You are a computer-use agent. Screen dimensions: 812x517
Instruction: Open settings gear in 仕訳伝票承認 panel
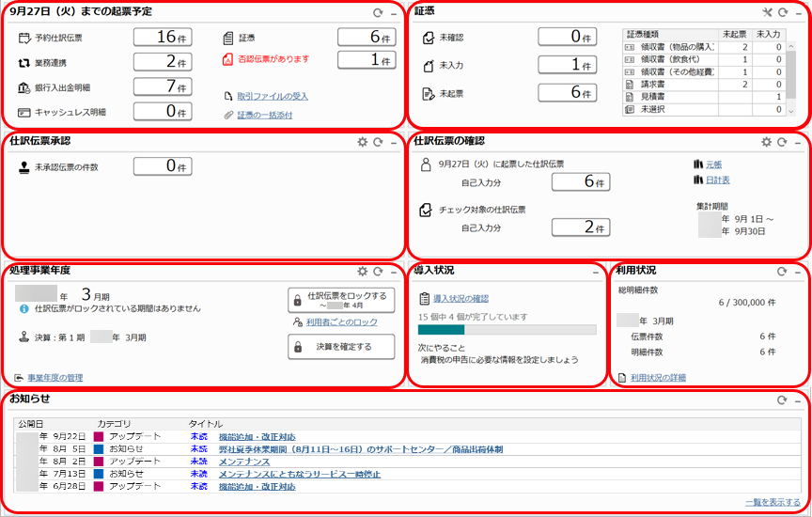[x=363, y=142]
